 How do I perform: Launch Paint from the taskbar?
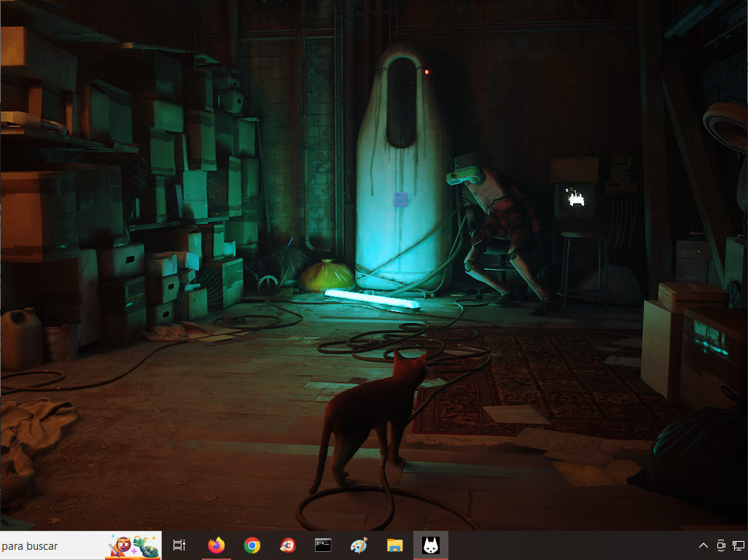coord(359,545)
